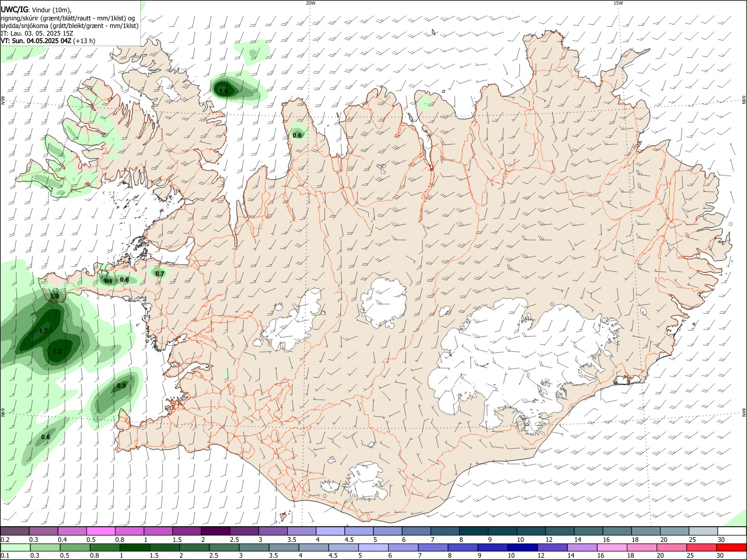Click the 1.0 precipitation value label
Viewport: 747px width, 560px height.
point(54,296)
